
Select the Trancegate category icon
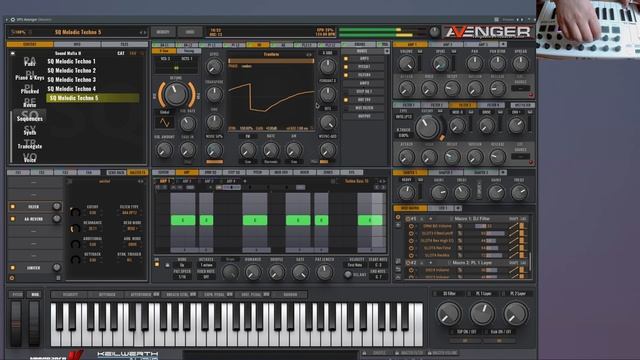click(x=30, y=144)
